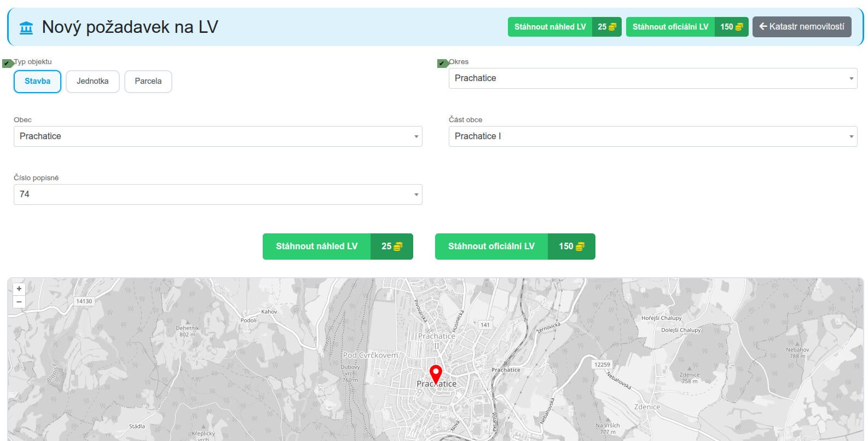Click coins icon on bottom oficiální LV button
Viewport: 868px width, 441px height.
[x=580, y=247]
